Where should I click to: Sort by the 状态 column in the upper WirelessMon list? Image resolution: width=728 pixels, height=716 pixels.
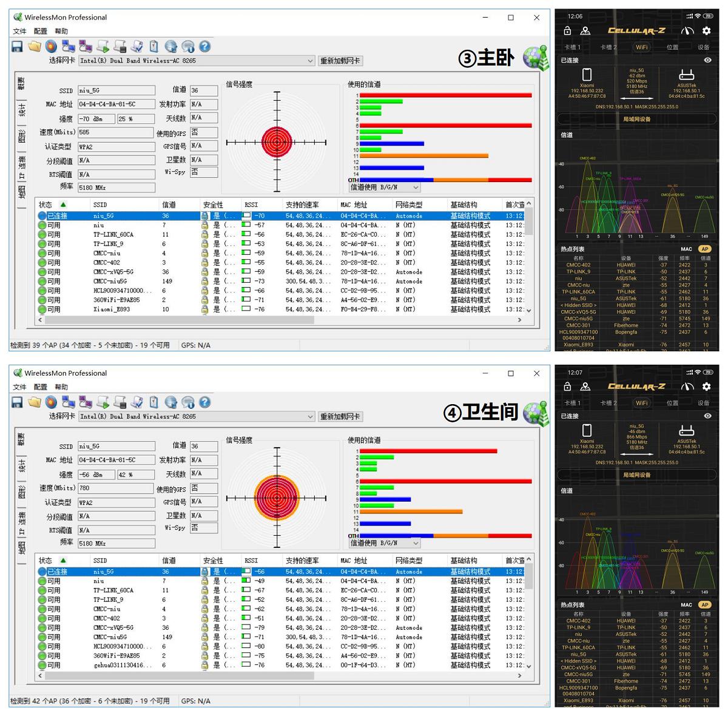pyautogui.click(x=63, y=204)
